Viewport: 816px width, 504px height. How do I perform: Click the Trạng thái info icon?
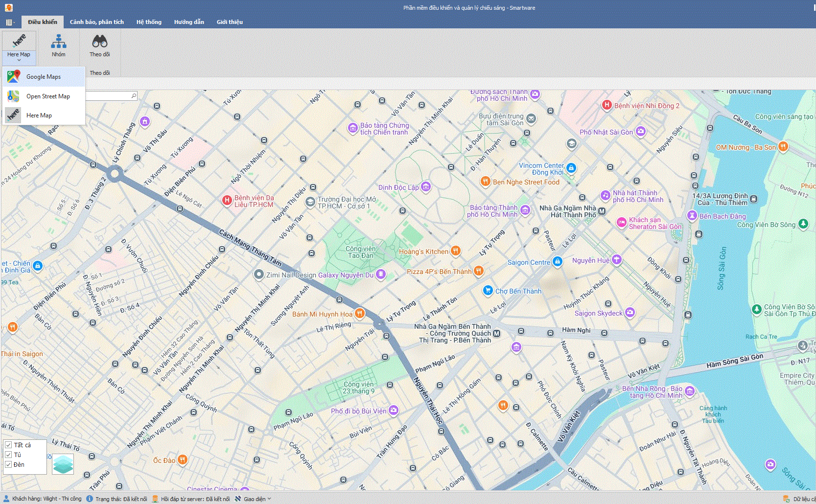90,499
